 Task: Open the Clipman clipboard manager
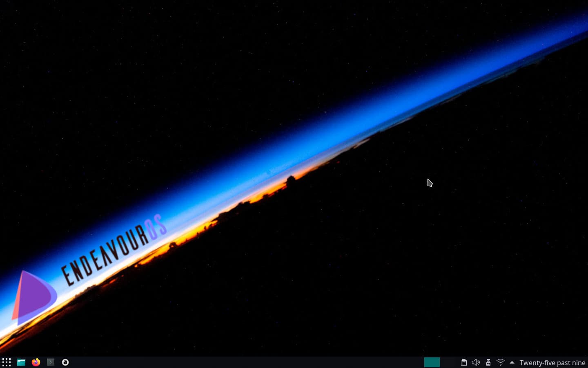pos(464,362)
